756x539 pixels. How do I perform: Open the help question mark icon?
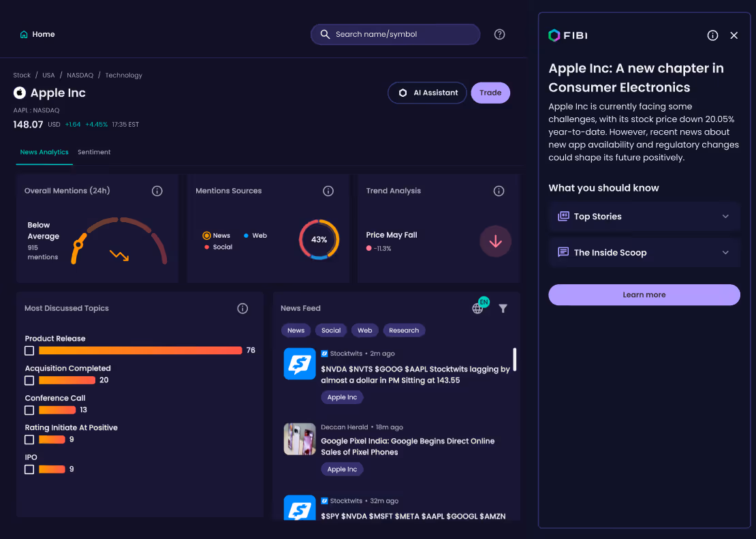point(499,34)
